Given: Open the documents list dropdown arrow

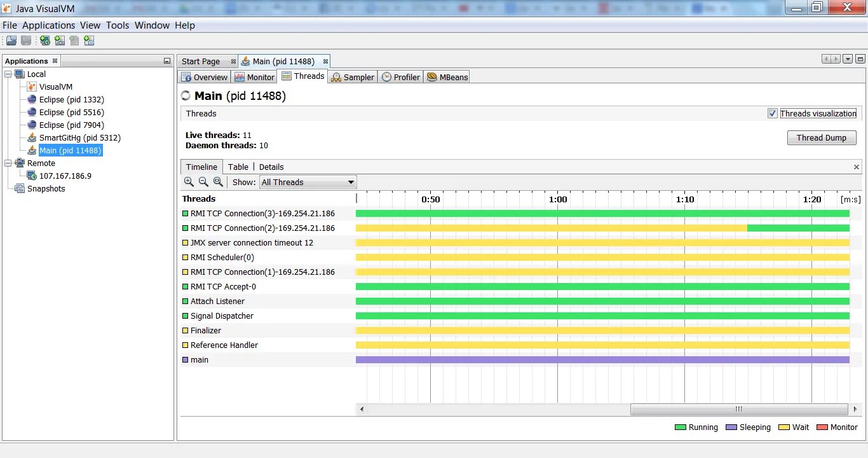Looking at the screenshot, I should click(x=848, y=59).
